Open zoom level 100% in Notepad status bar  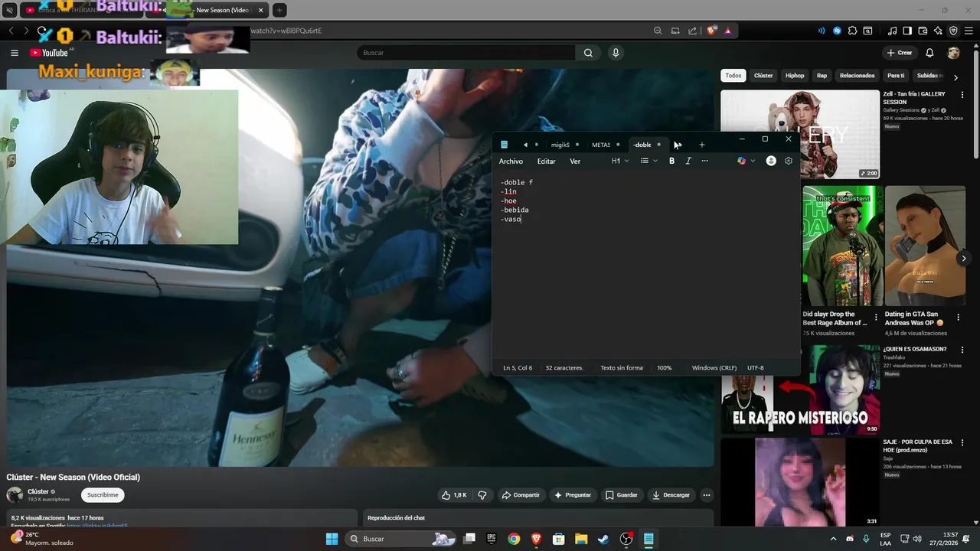665,368
